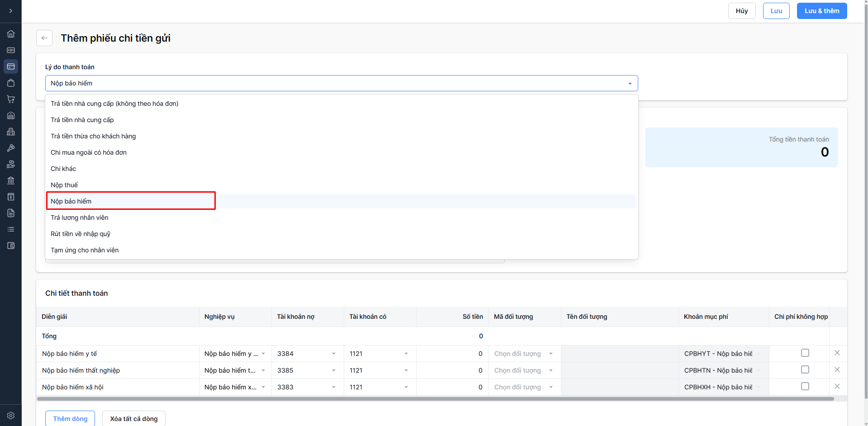Select Trả lương nhân viên option
868x426 pixels.
pyautogui.click(x=80, y=218)
